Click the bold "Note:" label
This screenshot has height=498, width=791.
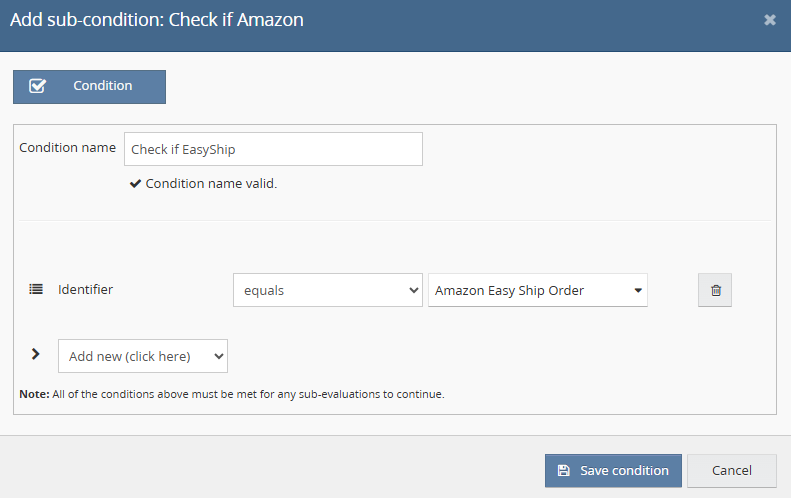pyautogui.click(x=34, y=394)
